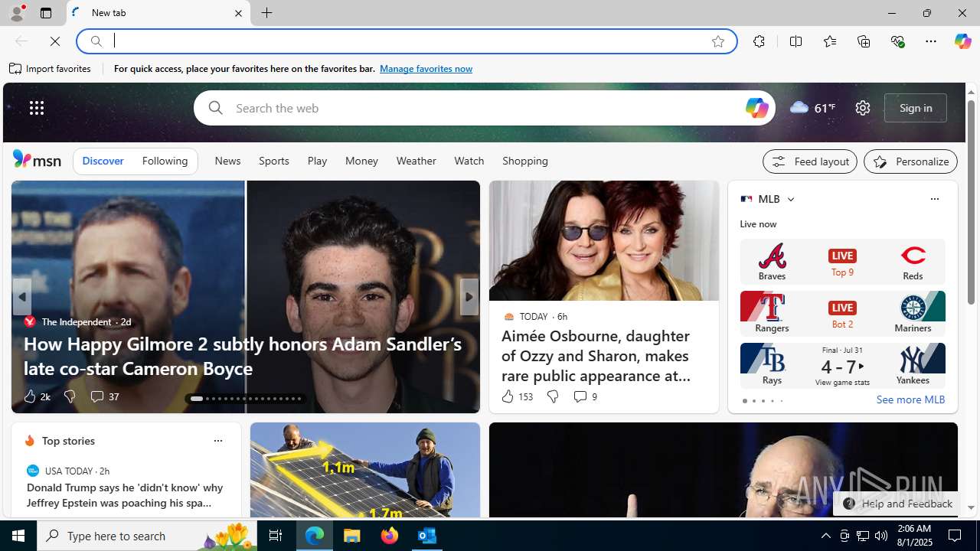Open Top stories more options

pos(217,441)
